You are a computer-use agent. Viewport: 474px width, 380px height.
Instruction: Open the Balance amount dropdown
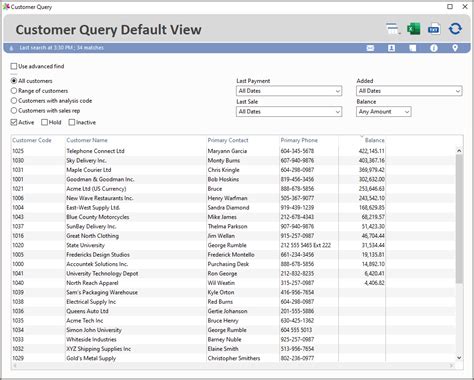pos(384,111)
